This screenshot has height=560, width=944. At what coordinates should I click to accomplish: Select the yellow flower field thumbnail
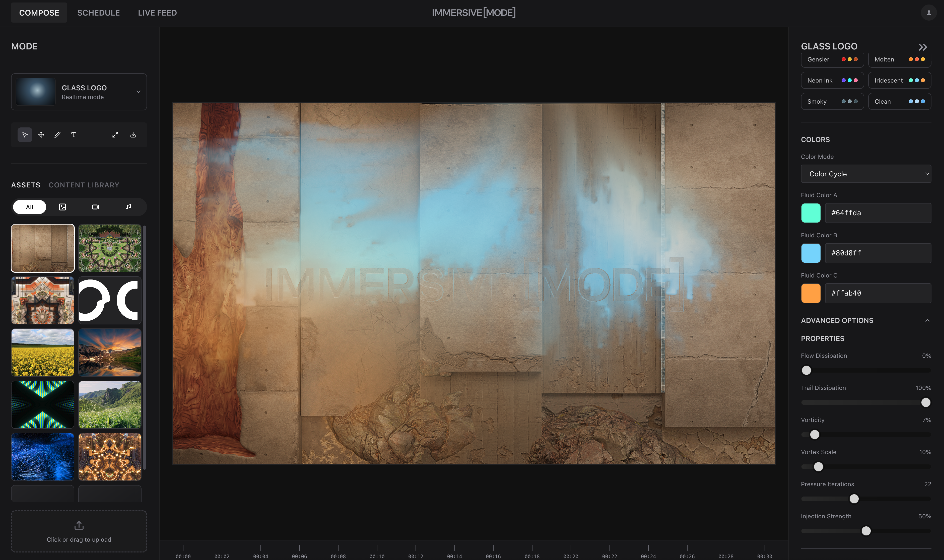tap(43, 353)
